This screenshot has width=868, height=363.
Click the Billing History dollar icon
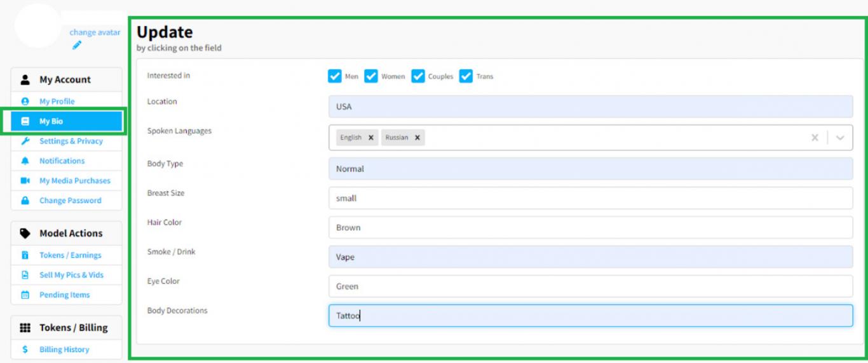tap(25, 350)
